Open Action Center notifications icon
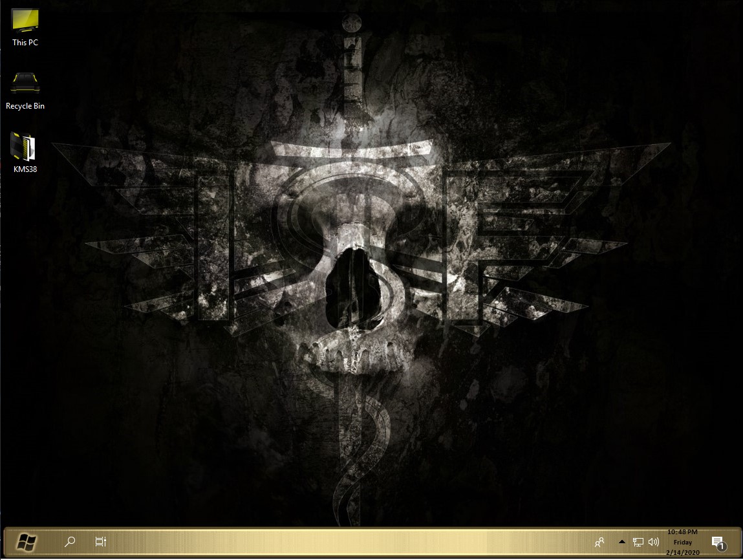Screen dimensions: 743x560 [718, 543]
